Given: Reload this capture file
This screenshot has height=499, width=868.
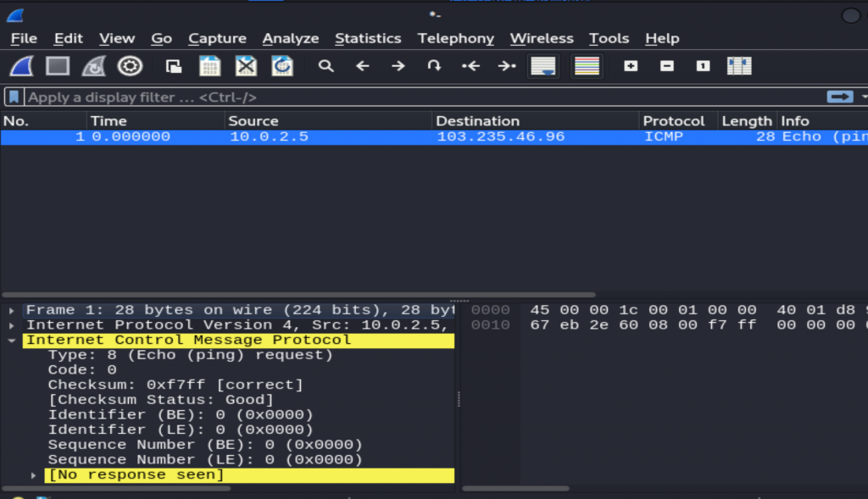Looking at the screenshot, I should tap(282, 66).
